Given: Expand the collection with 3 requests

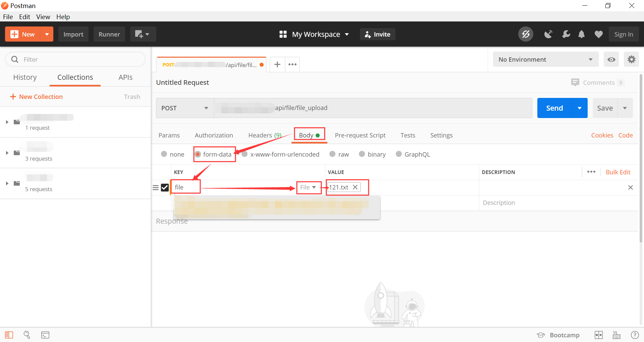Looking at the screenshot, I should coord(7,153).
